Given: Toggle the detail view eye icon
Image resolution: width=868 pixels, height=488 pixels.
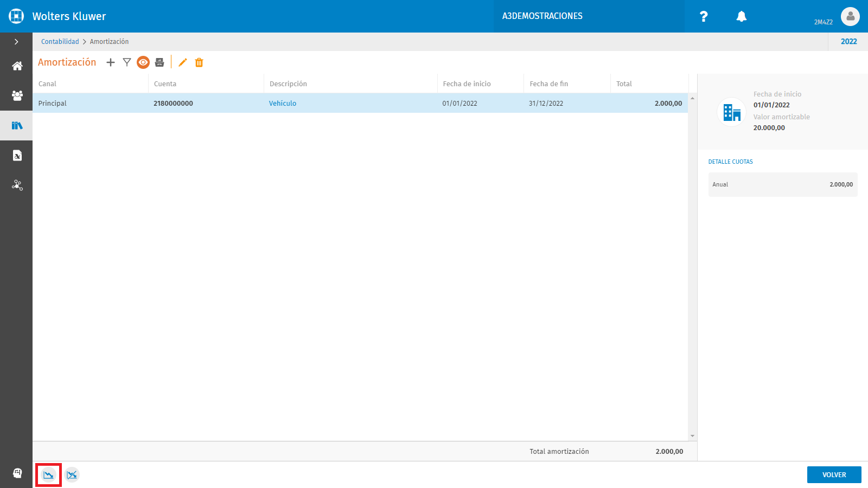Looking at the screenshot, I should (x=143, y=62).
